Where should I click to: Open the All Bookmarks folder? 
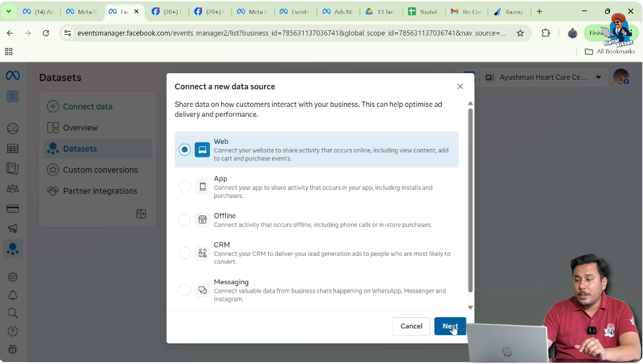point(610,51)
